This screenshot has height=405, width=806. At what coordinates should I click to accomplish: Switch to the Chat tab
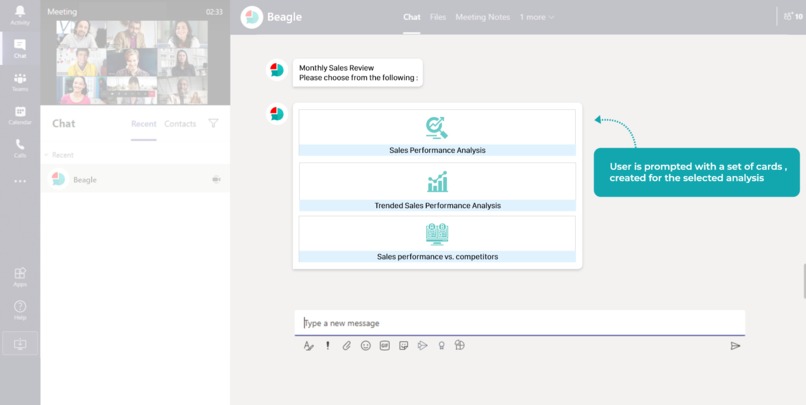coord(411,17)
